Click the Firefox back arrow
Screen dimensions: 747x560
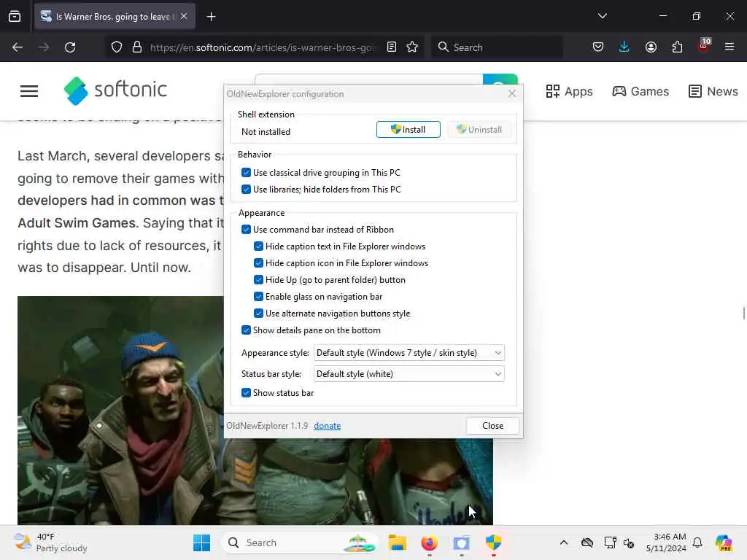click(18, 47)
